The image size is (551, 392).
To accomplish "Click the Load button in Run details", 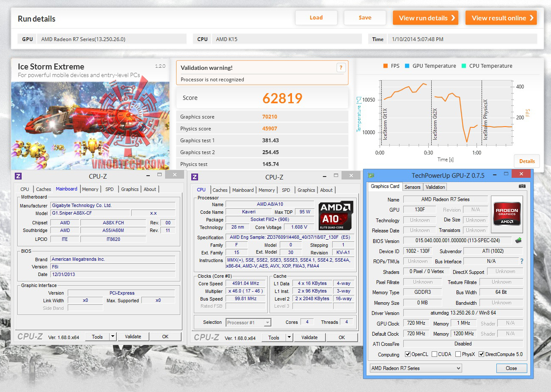I will (x=316, y=18).
